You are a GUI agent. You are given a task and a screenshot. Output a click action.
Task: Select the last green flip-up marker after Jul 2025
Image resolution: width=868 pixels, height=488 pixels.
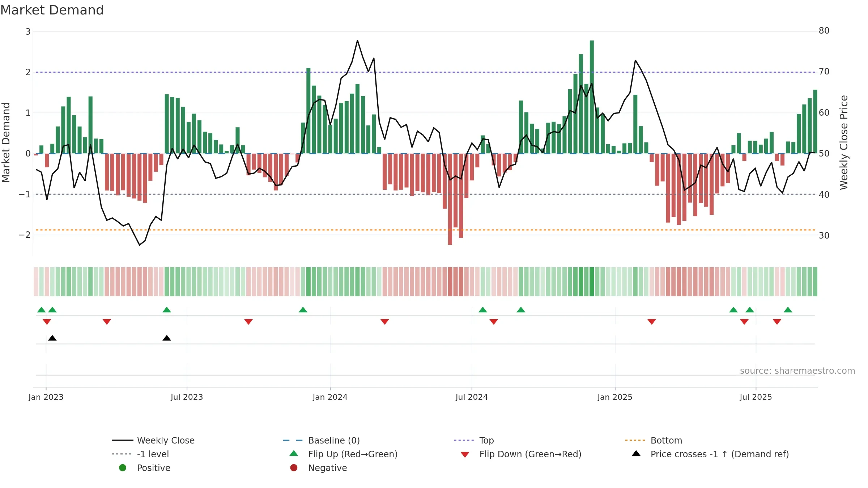(788, 310)
